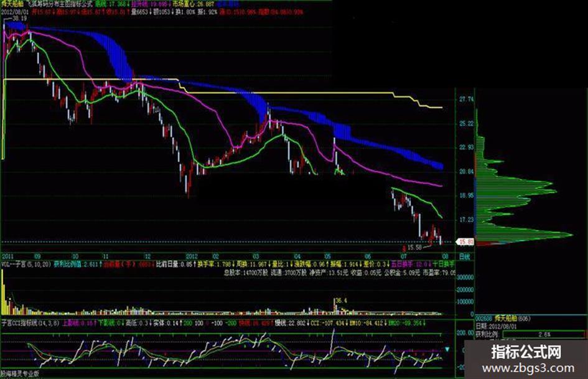Click price axis label 27.74
588x379 pixels.
[x=466, y=100]
